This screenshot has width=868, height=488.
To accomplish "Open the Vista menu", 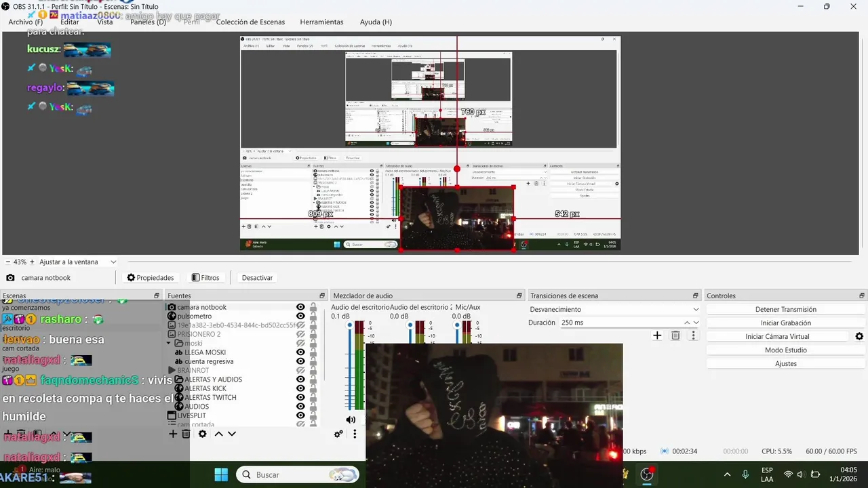I will (x=105, y=22).
